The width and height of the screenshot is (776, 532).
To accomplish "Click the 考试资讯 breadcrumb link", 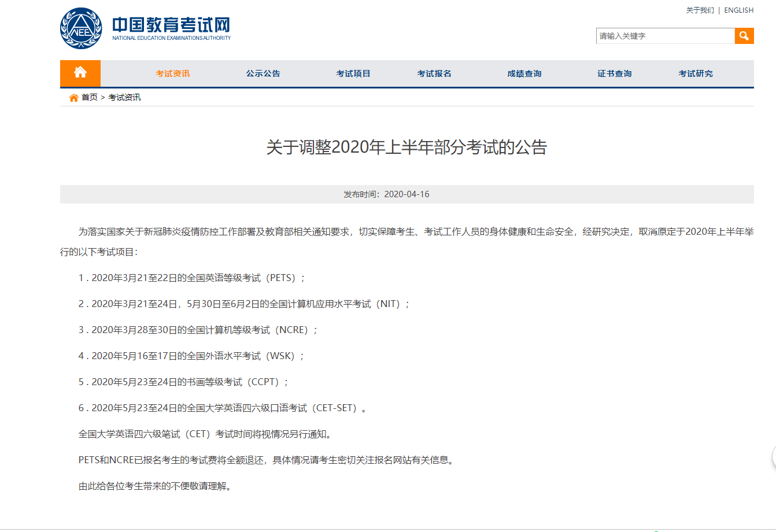I will (124, 97).
